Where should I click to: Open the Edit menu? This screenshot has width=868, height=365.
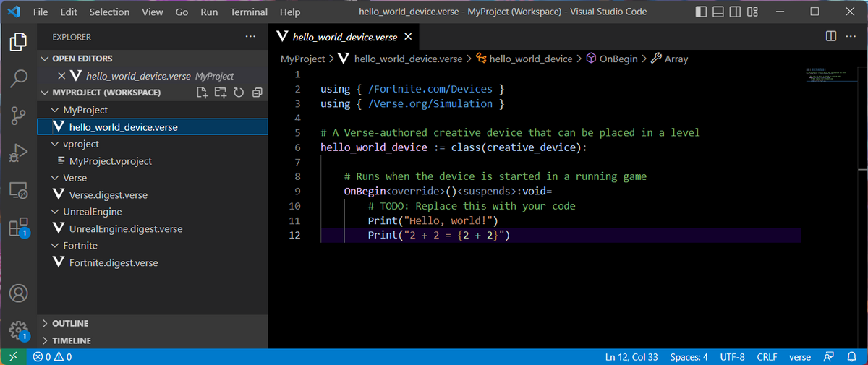69,12
